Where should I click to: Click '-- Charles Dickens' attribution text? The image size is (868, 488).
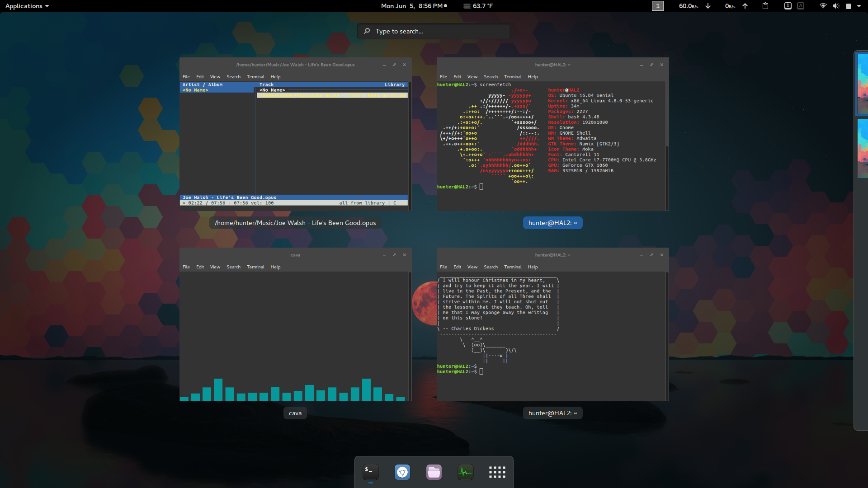[468, 329]
